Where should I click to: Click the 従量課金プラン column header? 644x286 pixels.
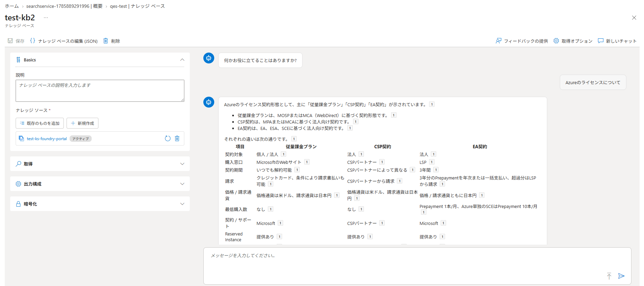(301, 147)
